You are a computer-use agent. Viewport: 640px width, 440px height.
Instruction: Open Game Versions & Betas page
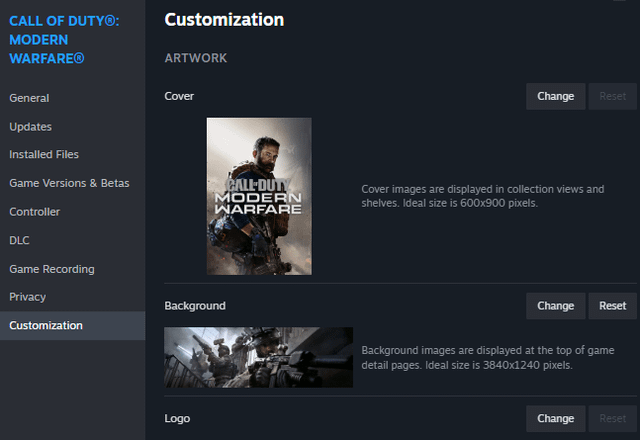[69, 183]
